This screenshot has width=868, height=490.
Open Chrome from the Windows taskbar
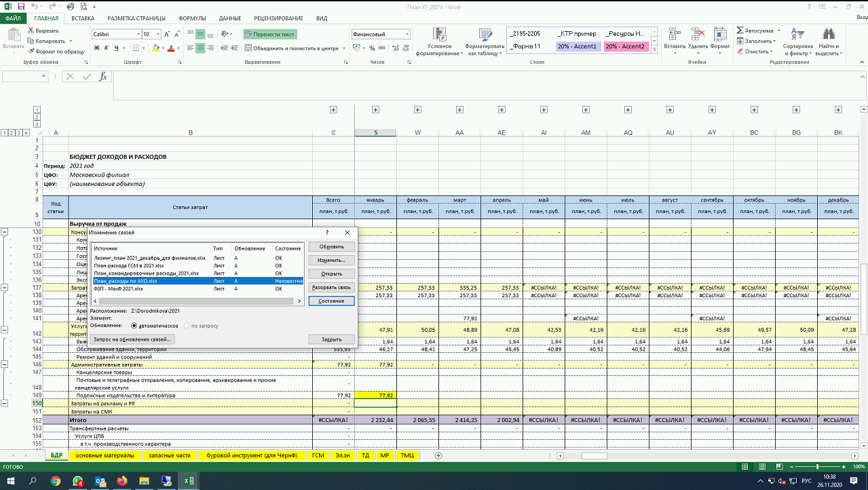[56, 481]
